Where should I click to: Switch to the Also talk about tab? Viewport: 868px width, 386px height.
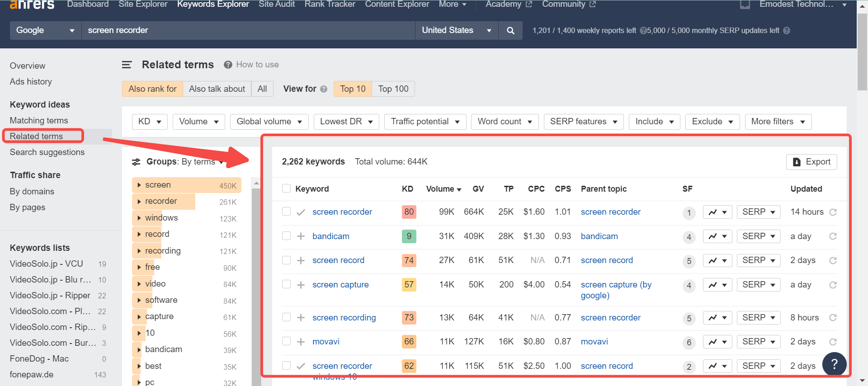(x=217, y=89)
